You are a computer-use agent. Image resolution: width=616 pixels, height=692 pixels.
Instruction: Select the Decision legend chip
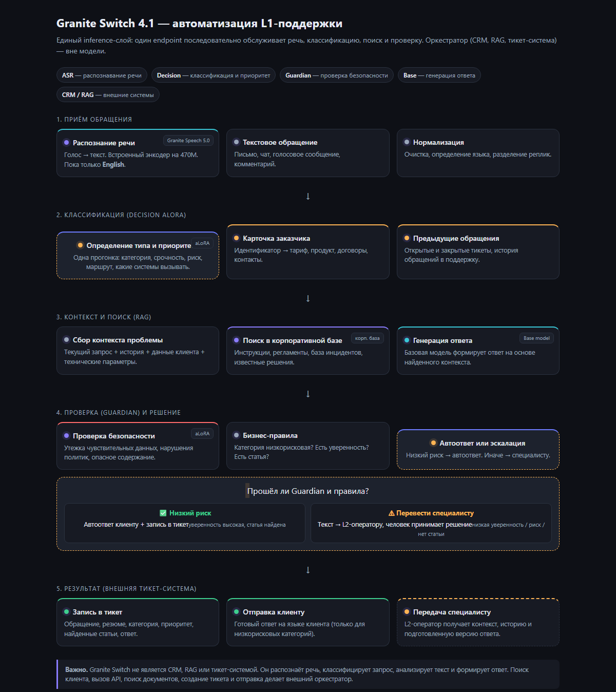(x=214, y=75)
